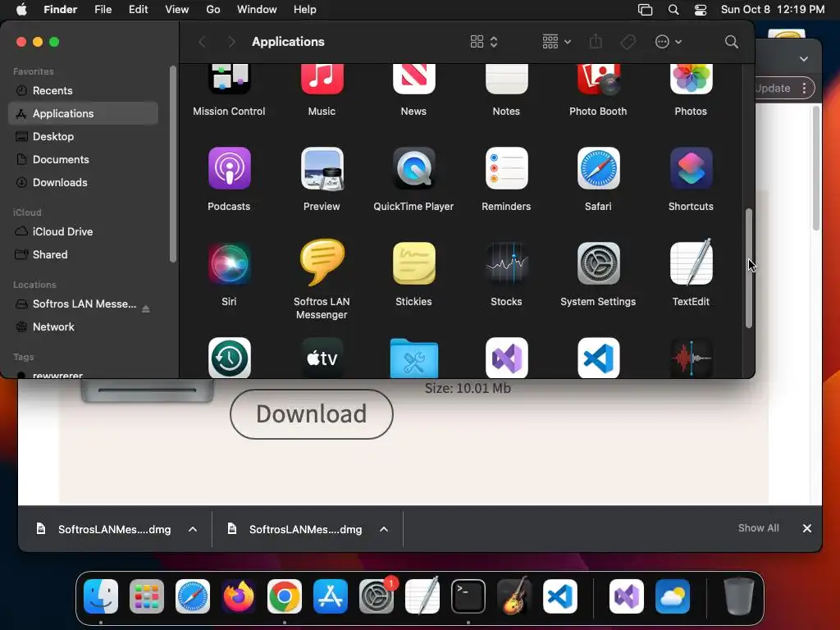Select the Shortcuts app icon
The image size is (840, 630).
(x=691, y=168)
